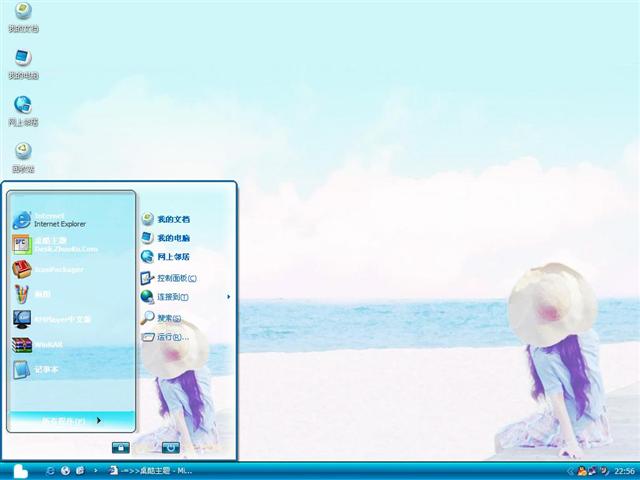Screen dimensions: 640x480
Task: Open the QQ penguin tray icon
Action: (581, 471)
